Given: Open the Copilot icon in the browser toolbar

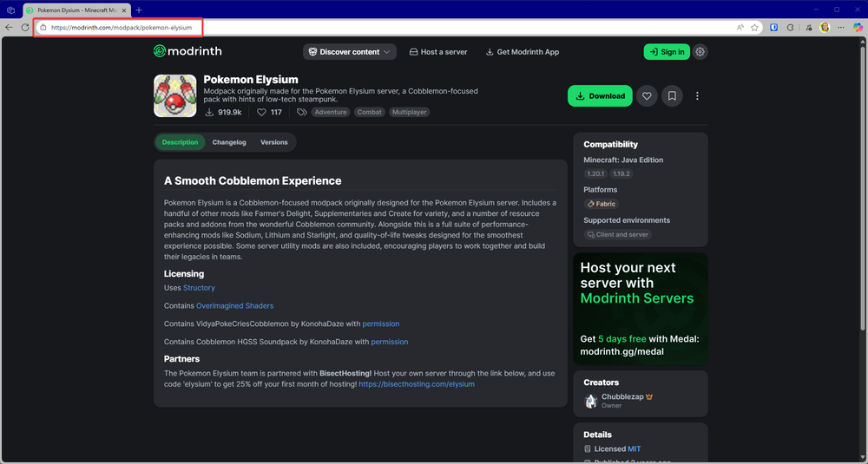Looking at the screenshot, I should coord(858,28).
